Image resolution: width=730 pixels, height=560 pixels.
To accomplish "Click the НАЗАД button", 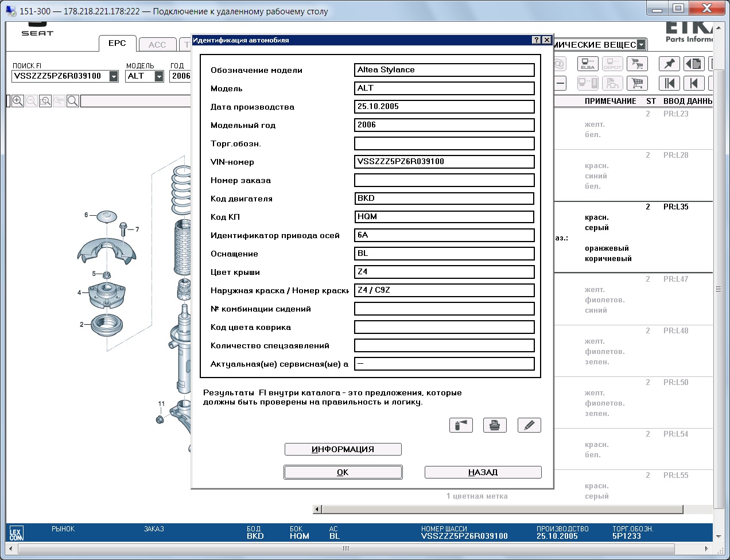I will [483, 472].
